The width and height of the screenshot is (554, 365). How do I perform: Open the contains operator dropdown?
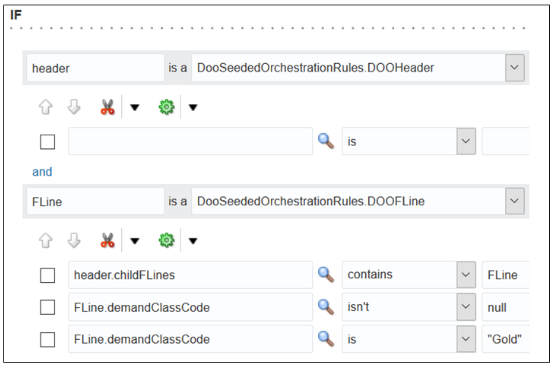click(466, 275)
